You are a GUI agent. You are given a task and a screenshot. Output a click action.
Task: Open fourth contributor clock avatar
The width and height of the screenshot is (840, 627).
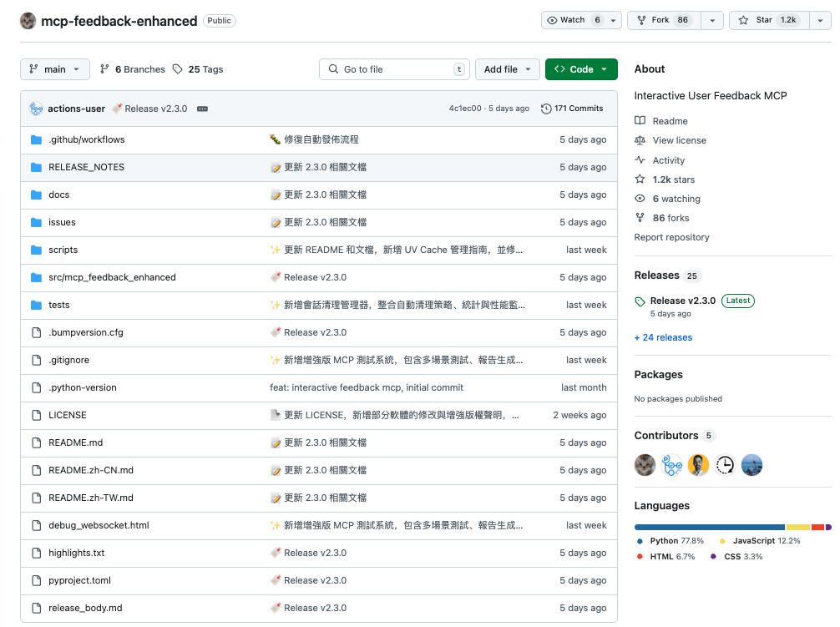(726, 465)
